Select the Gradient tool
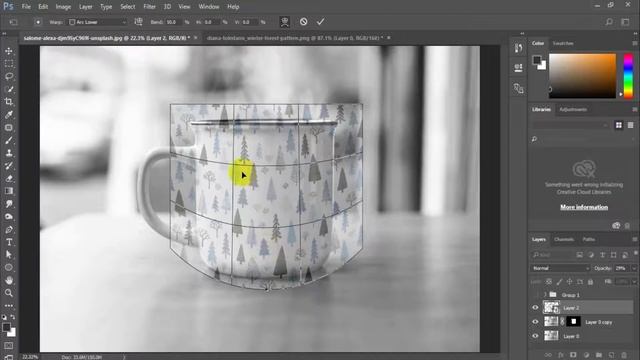The width and height of the screenshot is (640, 360). tap(9, 191)
